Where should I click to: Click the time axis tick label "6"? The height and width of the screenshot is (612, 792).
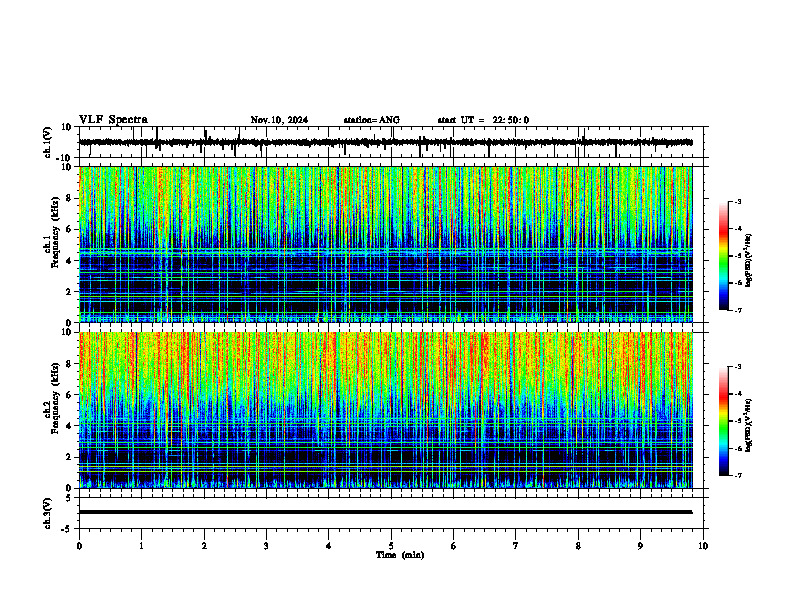point(454,546)
